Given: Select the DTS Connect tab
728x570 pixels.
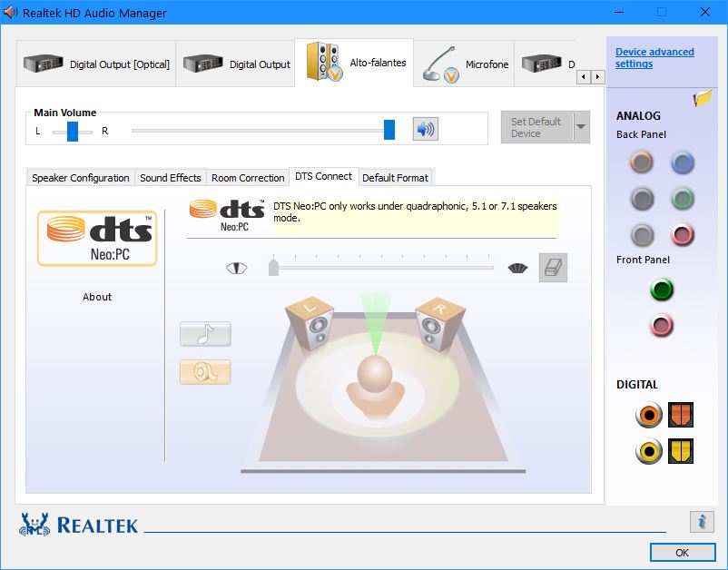Looking at the screenshot, I should click(x=324, y=176).
